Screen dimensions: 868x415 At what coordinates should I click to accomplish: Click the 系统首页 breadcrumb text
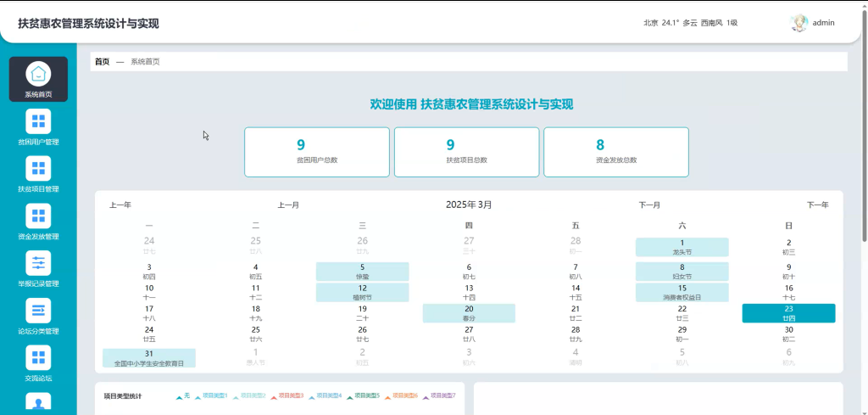[x=145, y=61]
